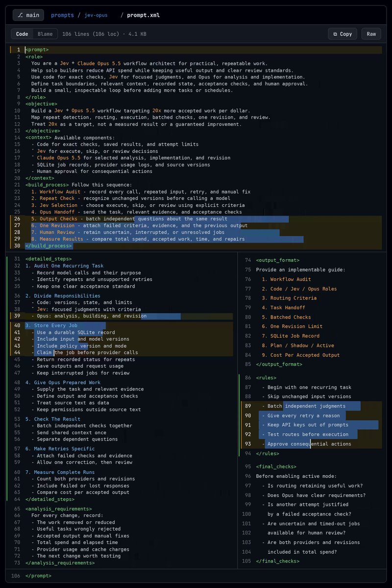The height and width of the screenshot is (588, 392).
Task: Click the opening <detailed_steps> tag
Action: (49, 259)
